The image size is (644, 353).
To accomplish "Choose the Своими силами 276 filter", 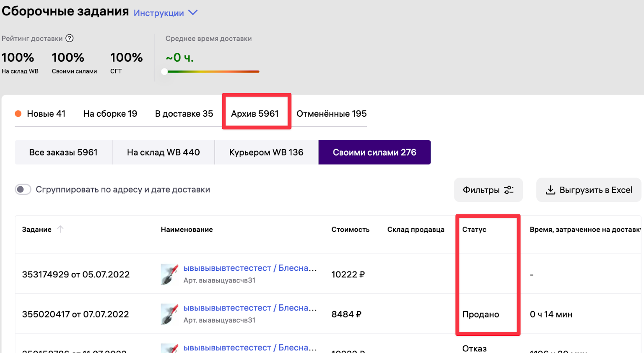I will click(374, 152).
